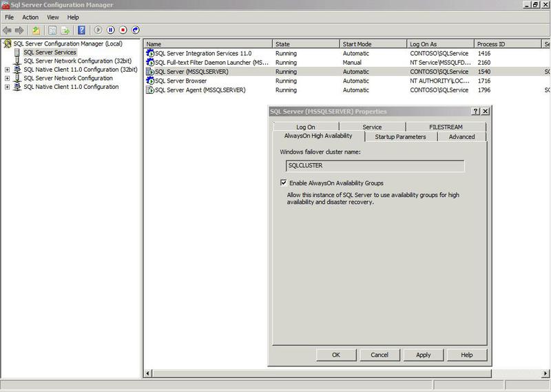
Task: Select the SQL Server Browser row name
Action: [180, 81]
